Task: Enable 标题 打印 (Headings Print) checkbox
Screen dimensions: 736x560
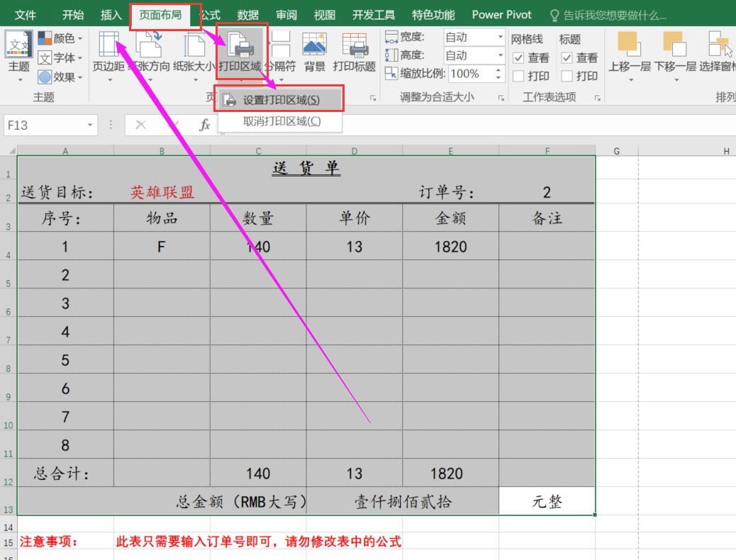Action: [x=567, y=76]
